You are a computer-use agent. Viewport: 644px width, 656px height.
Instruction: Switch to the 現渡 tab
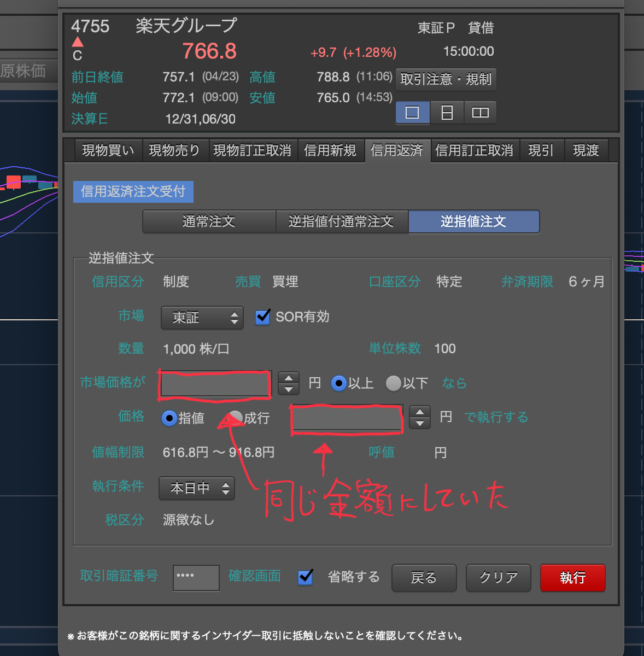click(x=586, y=150)
